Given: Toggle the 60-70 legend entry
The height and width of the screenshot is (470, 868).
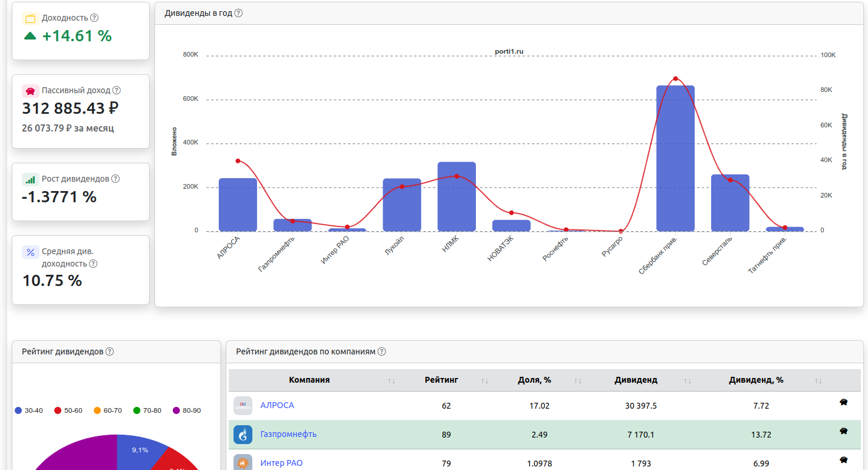Looking at the screenshot, I should coord(108,410).
